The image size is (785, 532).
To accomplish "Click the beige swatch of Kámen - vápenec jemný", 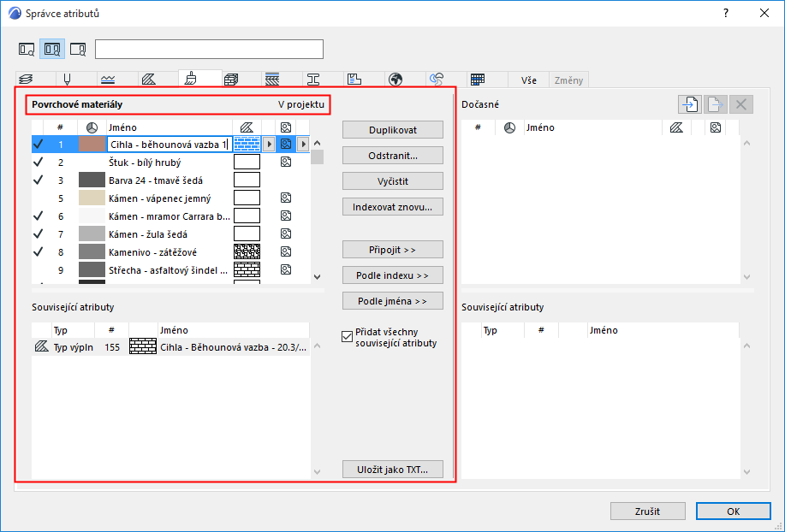I will [x=92, y=198].
